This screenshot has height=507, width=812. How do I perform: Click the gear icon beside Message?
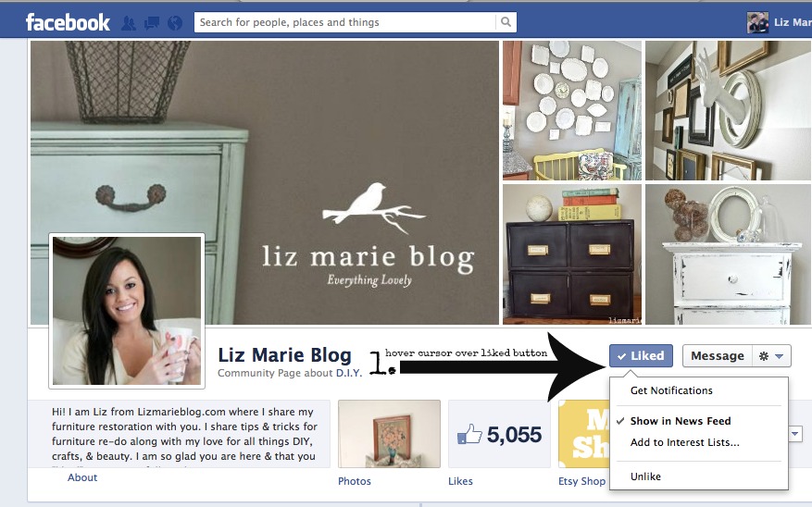(x=763, y=356)
